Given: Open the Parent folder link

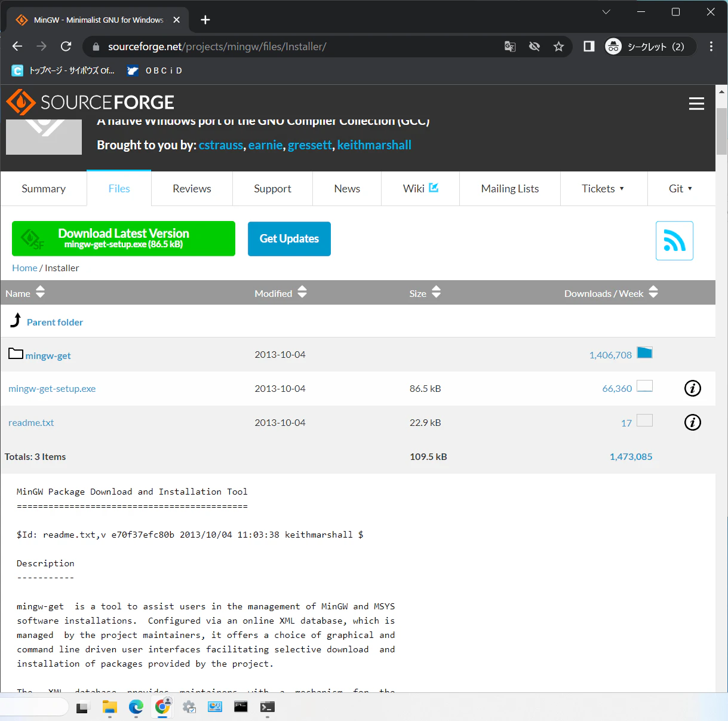Looking at the screenshot, I should (x=55, y=322).
